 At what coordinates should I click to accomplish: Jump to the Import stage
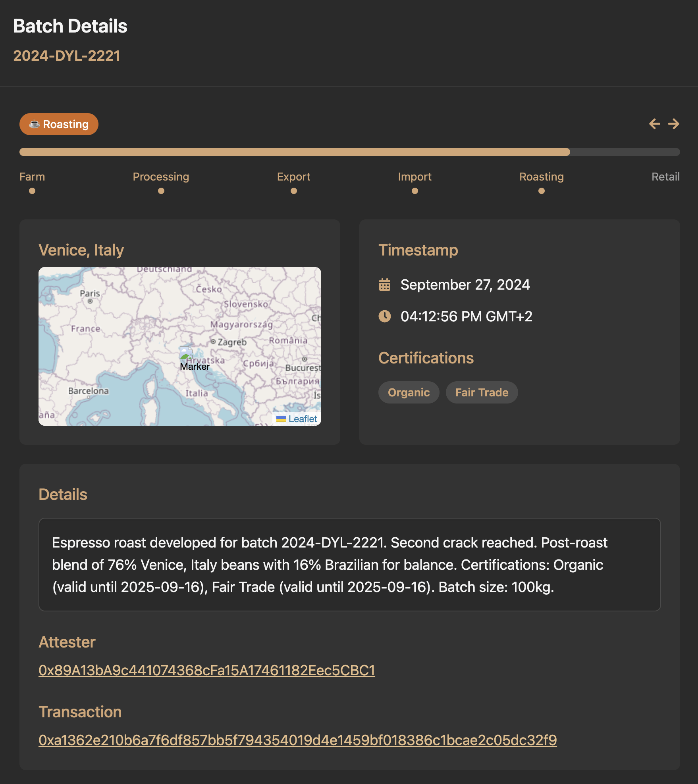point(415,191)
